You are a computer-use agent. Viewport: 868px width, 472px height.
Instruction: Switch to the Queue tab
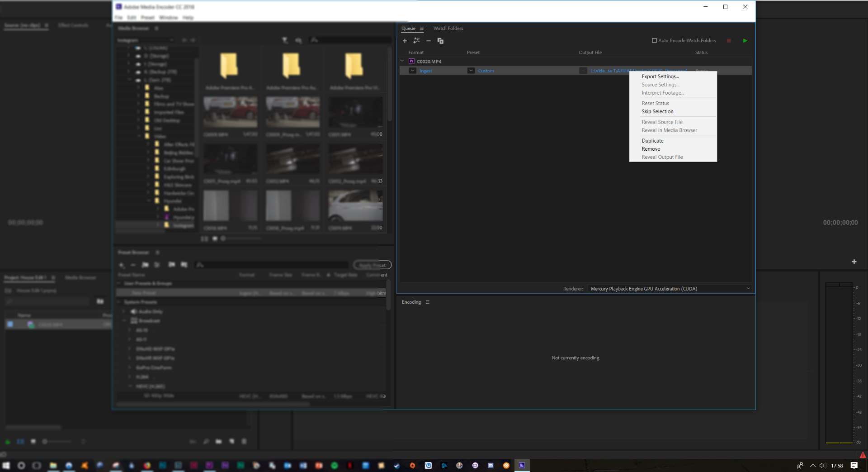coord(408,28)
